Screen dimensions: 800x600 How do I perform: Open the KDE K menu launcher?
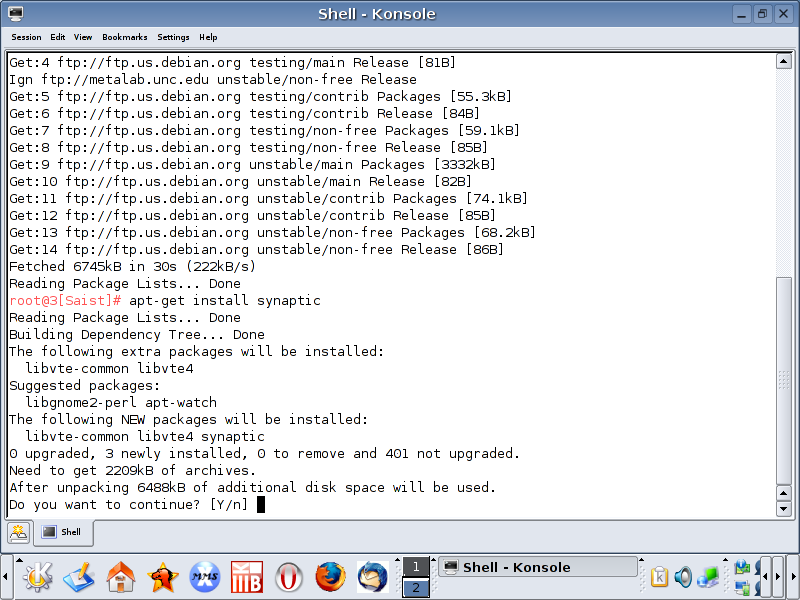tap(37, 577)
